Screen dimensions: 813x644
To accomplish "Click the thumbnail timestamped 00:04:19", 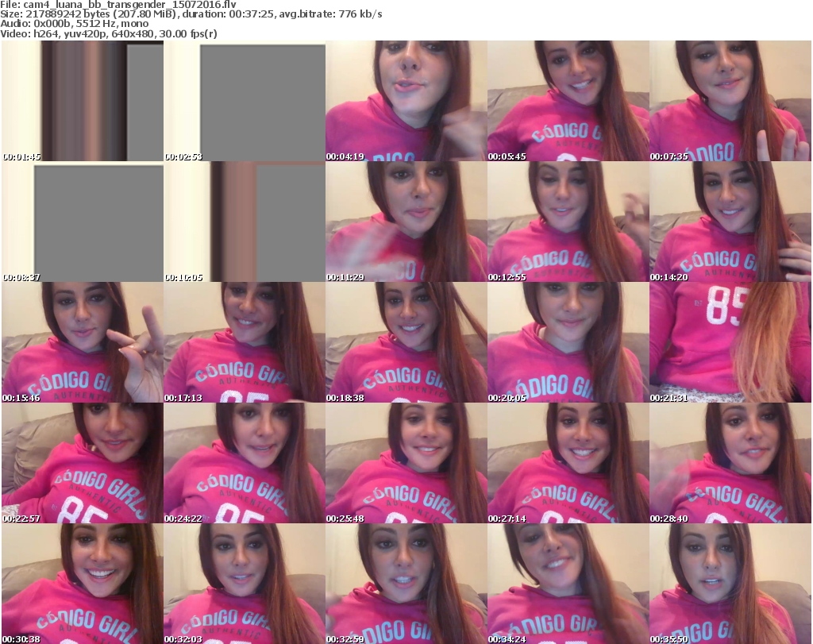I will (x=406, y=101).
